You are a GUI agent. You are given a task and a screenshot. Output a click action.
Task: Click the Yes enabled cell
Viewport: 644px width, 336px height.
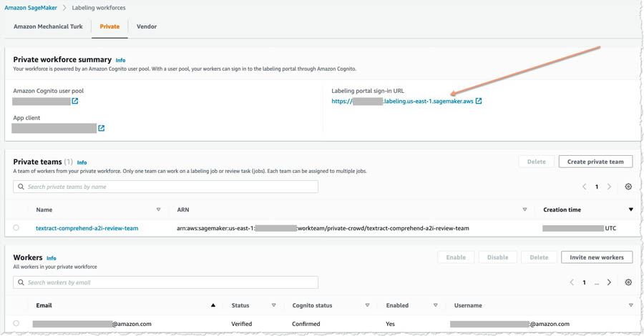pos(390,324)
